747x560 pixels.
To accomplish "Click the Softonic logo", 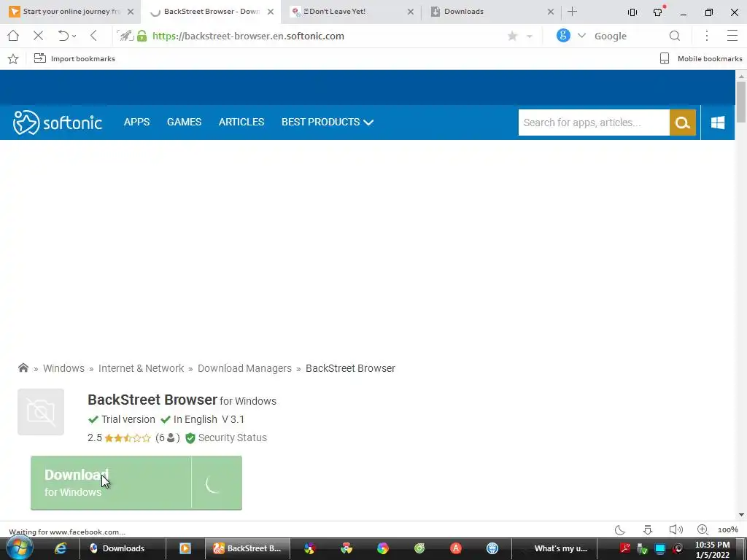I will pos(57,122).
